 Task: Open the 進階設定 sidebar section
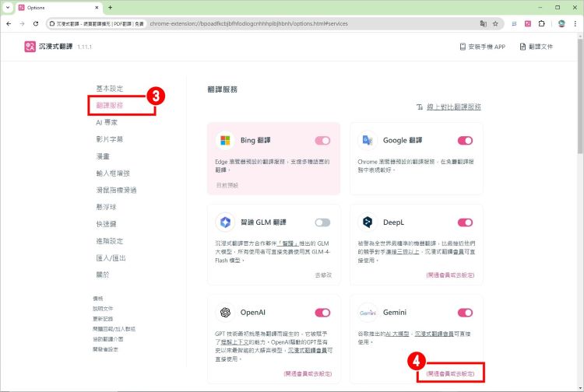(110, 240)
